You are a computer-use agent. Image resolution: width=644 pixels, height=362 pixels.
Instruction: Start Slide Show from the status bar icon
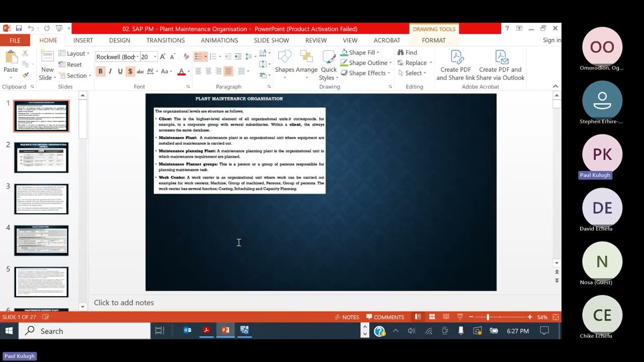click(460, 317)
